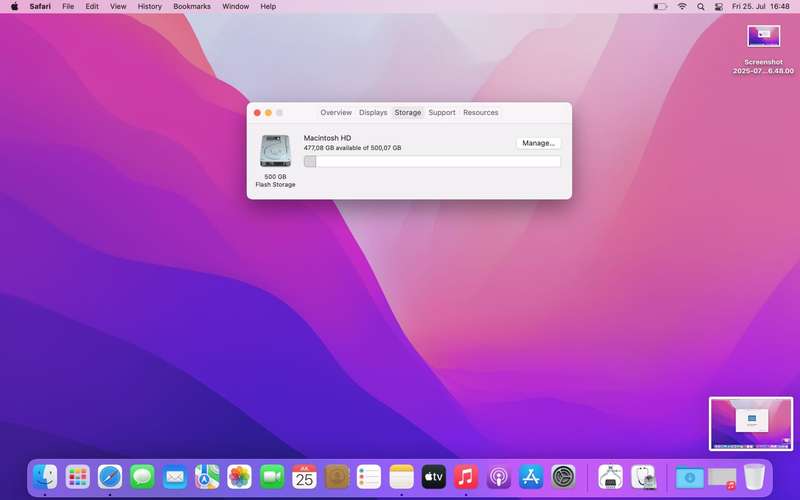This screenshot has width=800, height=500.
Task: Open the Maps app in Dock
Action: (x=207, y=477)
